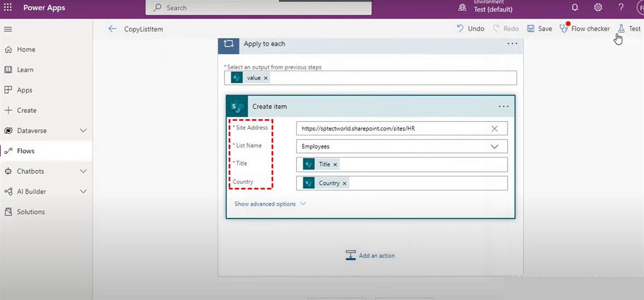Click the user avatar in the header
Screen dimensions: 644x300
(640, 8)
